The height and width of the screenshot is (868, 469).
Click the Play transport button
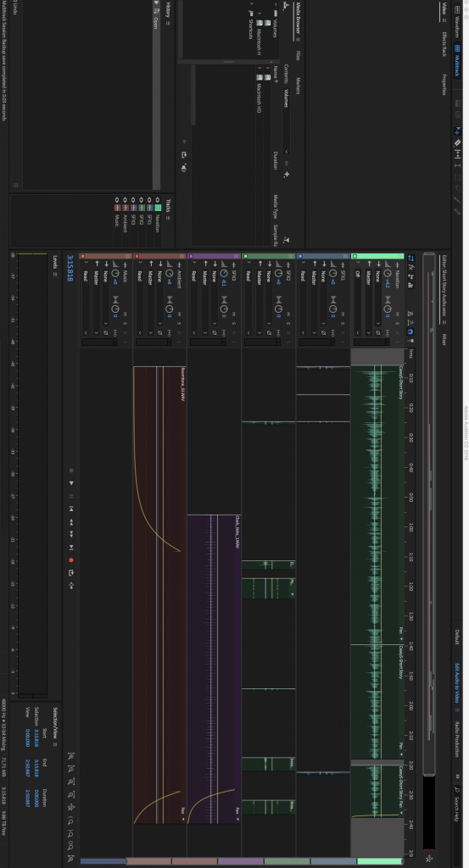[x=71, y=483]
